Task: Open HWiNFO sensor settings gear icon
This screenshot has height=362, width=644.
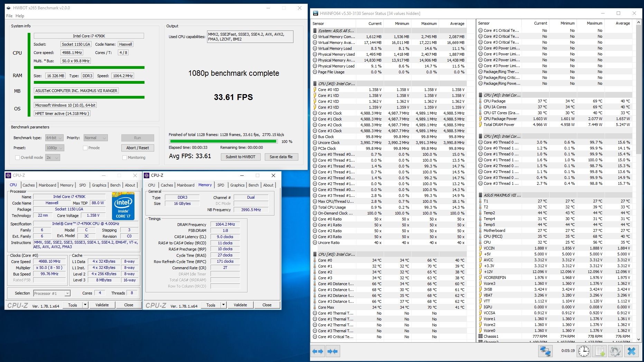Action: tap(615, 351)
